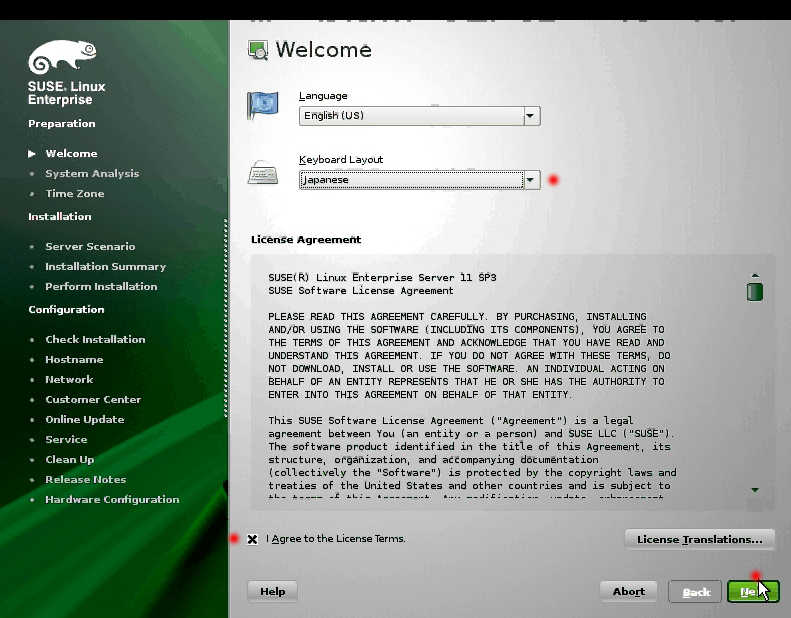Click the Clean Up step
Viewport: 791px width, 618px height.
[x=70, y=460]
